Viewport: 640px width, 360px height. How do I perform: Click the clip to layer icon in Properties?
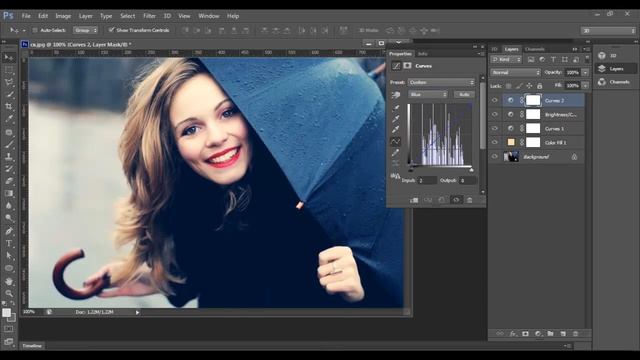(414, 200)
